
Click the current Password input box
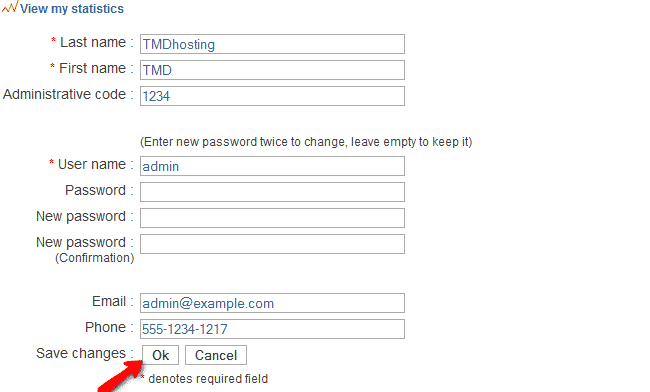272,192
